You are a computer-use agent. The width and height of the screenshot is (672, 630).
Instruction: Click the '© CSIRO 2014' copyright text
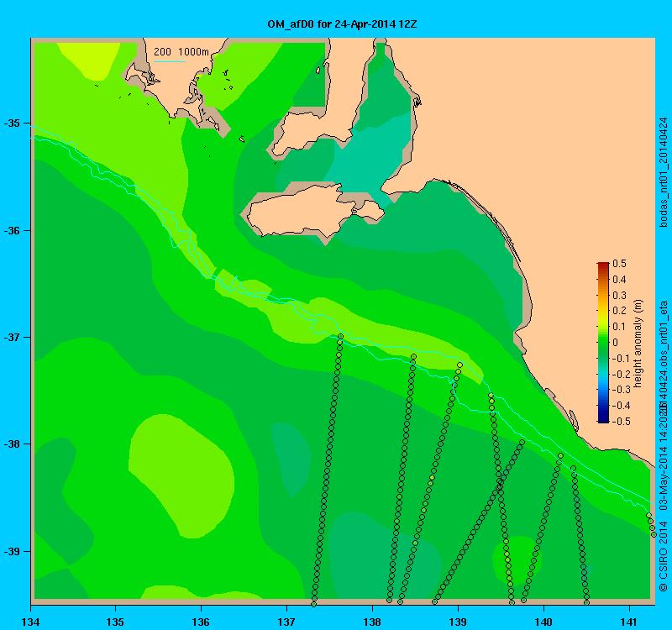[x=663, y=556]
